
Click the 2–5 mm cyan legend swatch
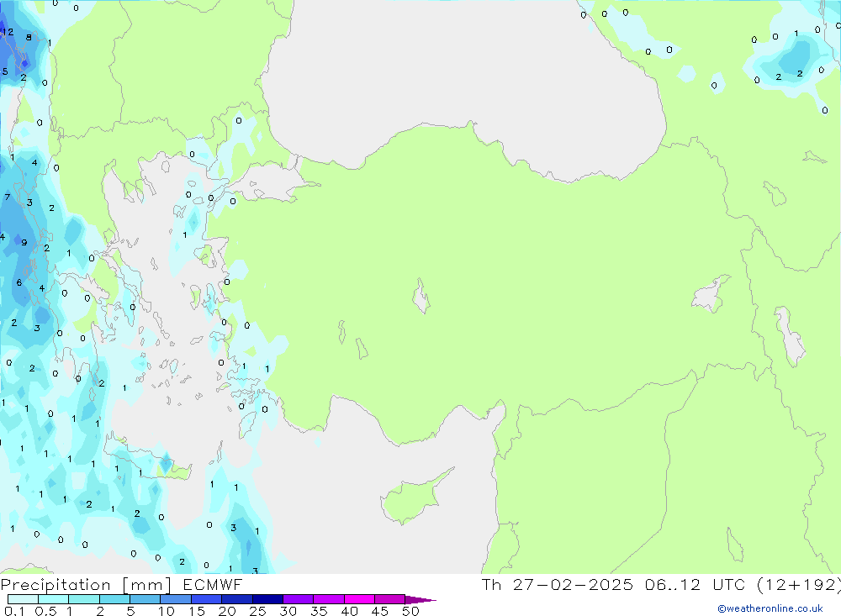pos(114,599)
